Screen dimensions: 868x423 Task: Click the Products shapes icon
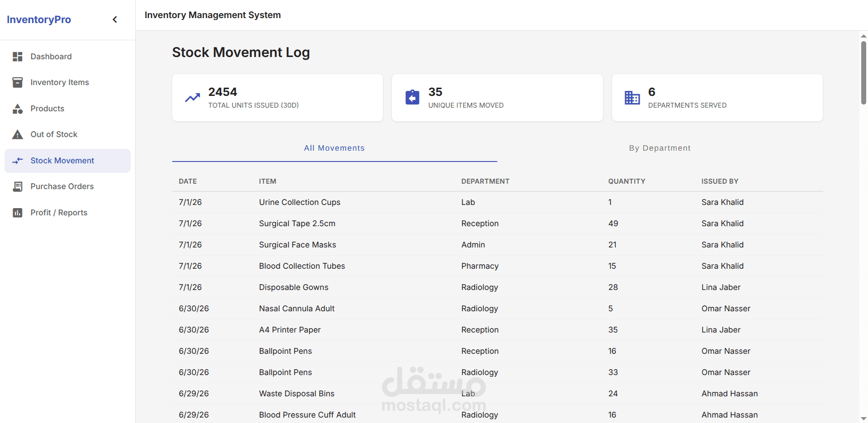click(18, 109)
